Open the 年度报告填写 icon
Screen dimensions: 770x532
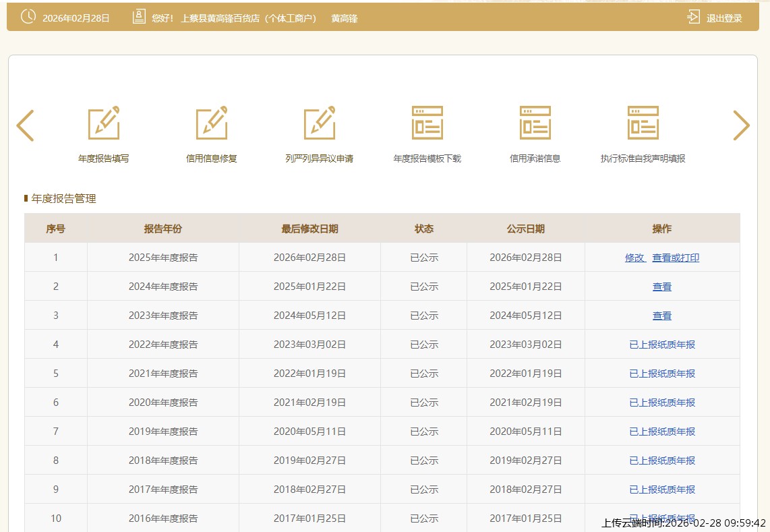tap(104, 123)
